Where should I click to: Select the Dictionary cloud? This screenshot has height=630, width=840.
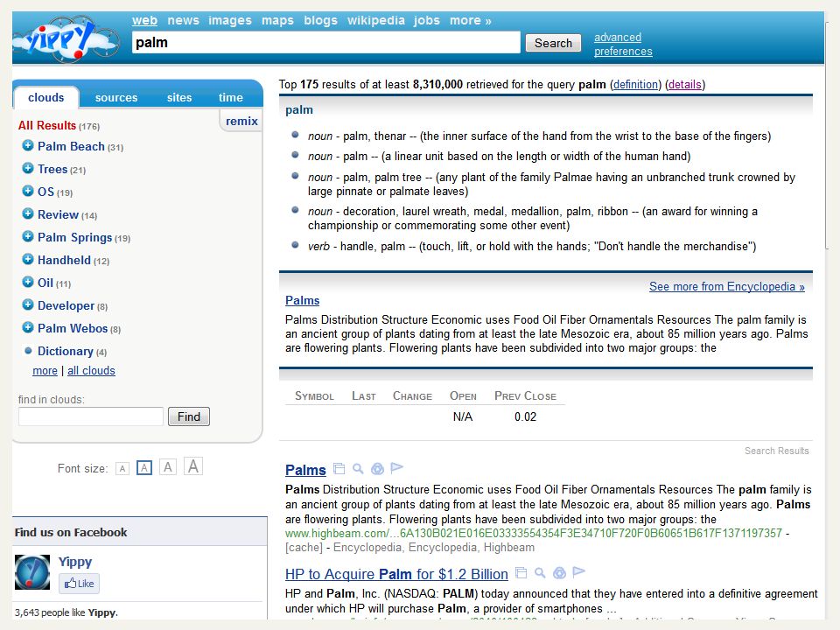pos(66,352)
